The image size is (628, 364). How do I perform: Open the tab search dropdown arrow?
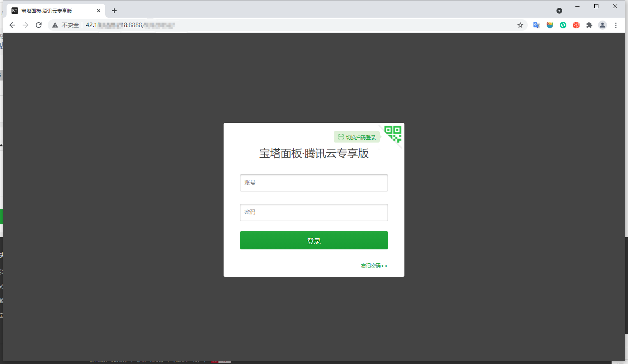click(559, 11)
